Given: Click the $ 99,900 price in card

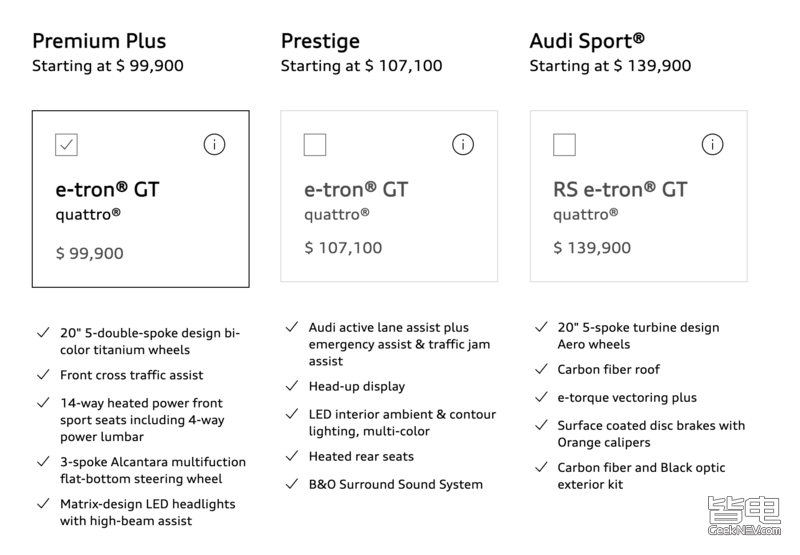Looking at the screenshot, I should 89,253.
